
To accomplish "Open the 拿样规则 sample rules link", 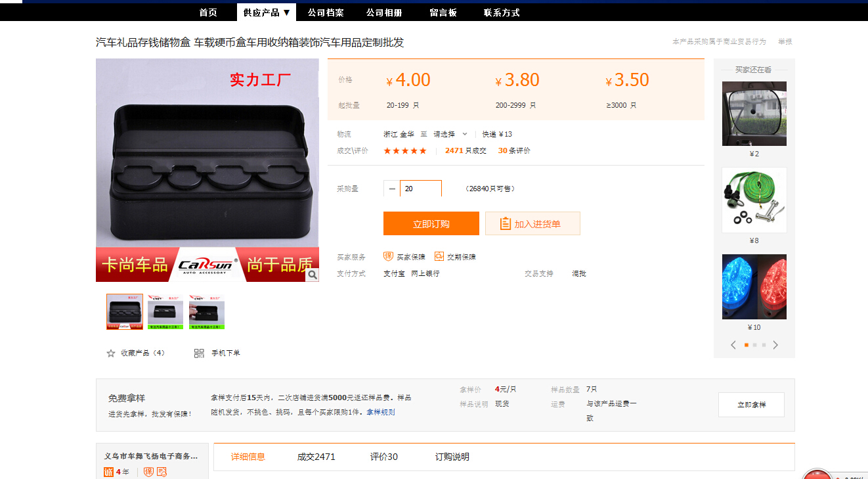I will 381,412.
